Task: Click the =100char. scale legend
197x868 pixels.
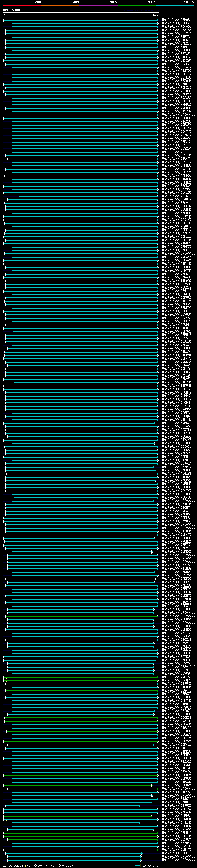Action: (146, 866)
